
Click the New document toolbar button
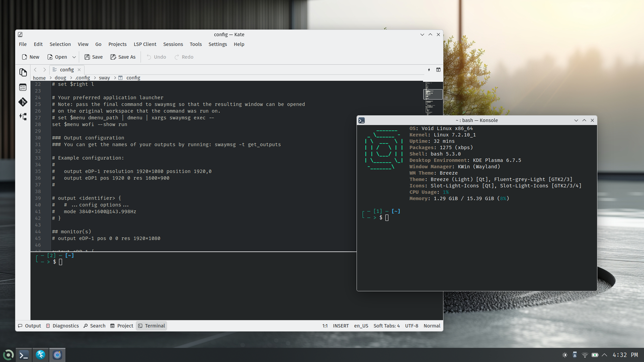pos(30,57)
